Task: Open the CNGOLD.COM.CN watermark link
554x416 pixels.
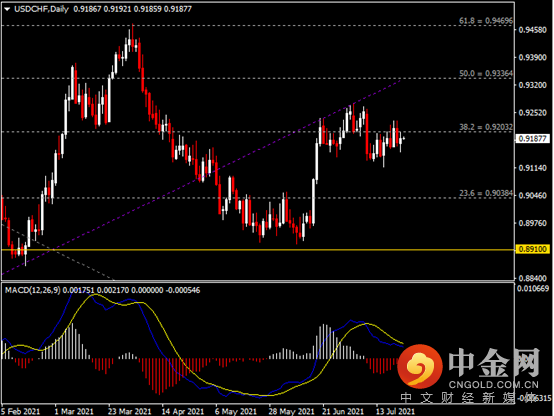Action: (494, 385)
